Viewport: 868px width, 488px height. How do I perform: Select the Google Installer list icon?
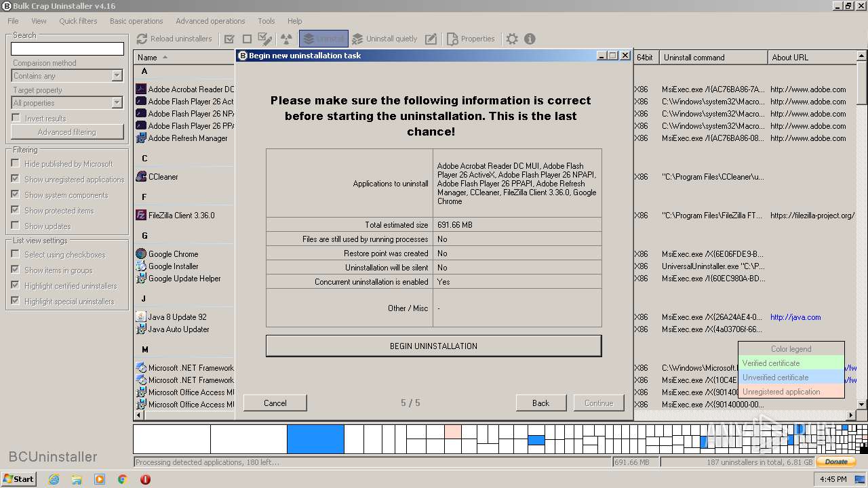click(141, 266)
